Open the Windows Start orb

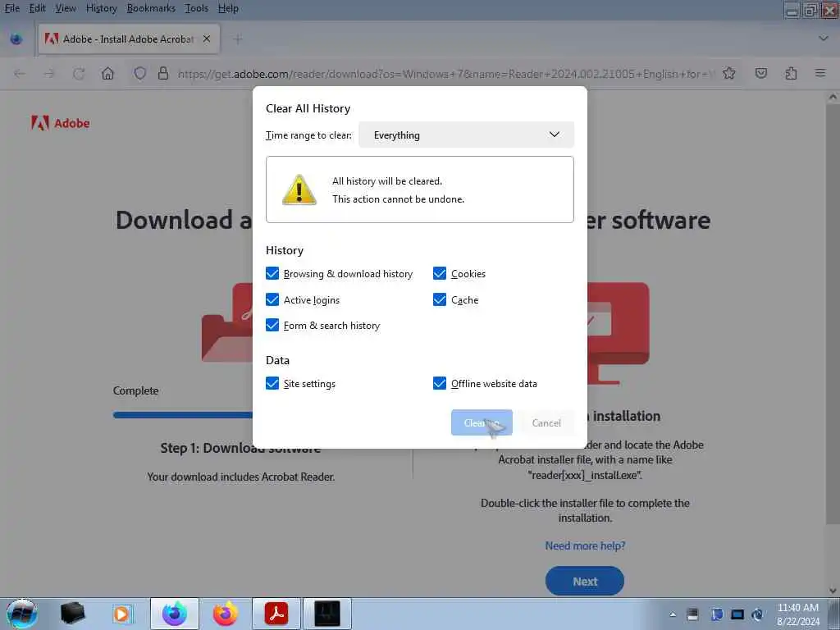click(x=22, y=614)
